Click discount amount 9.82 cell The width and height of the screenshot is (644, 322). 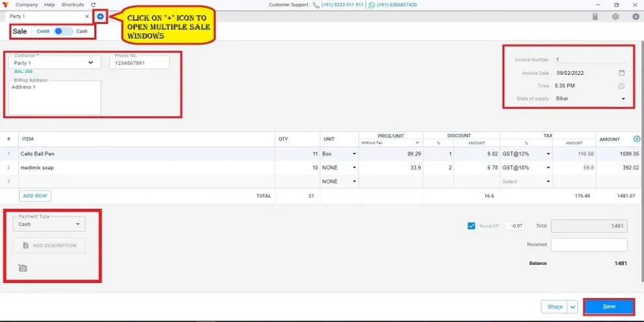[x=476, y=154]
